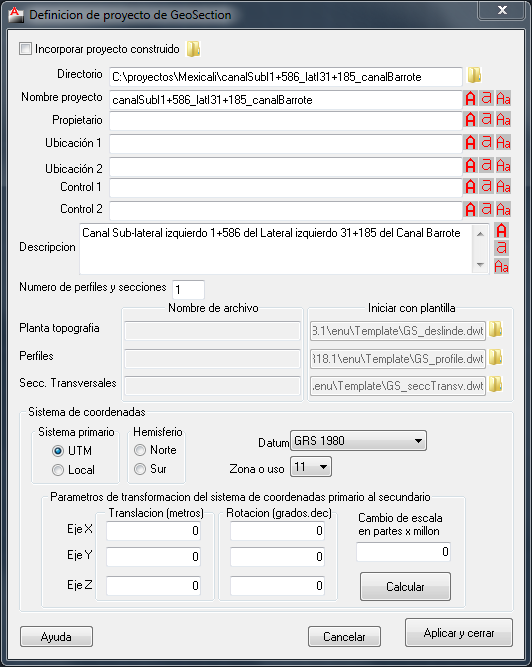
Task: Apply uppercase to Ubicación 1 field
Action: pos(470,142)
